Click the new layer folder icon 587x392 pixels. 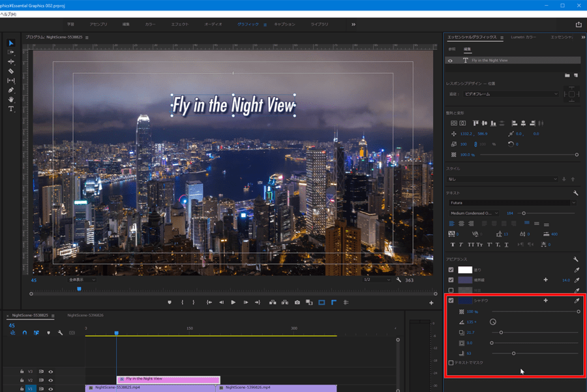[x=567, y=76]
